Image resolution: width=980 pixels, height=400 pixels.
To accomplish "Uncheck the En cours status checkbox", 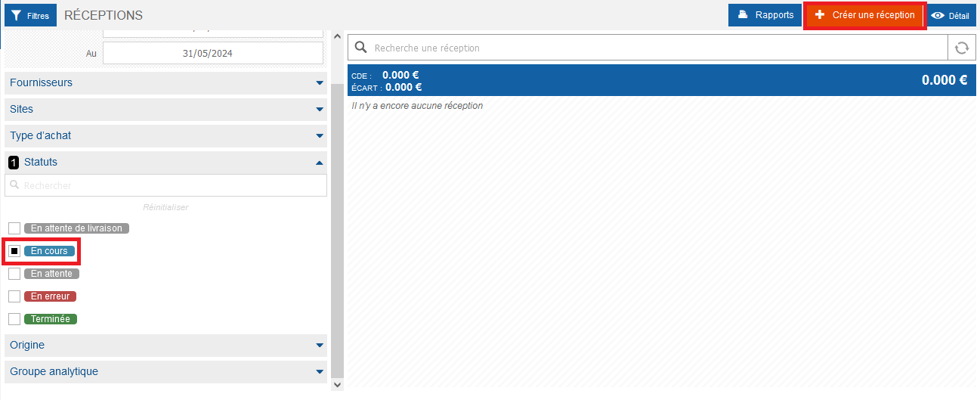I will click(x=14, y=251).
